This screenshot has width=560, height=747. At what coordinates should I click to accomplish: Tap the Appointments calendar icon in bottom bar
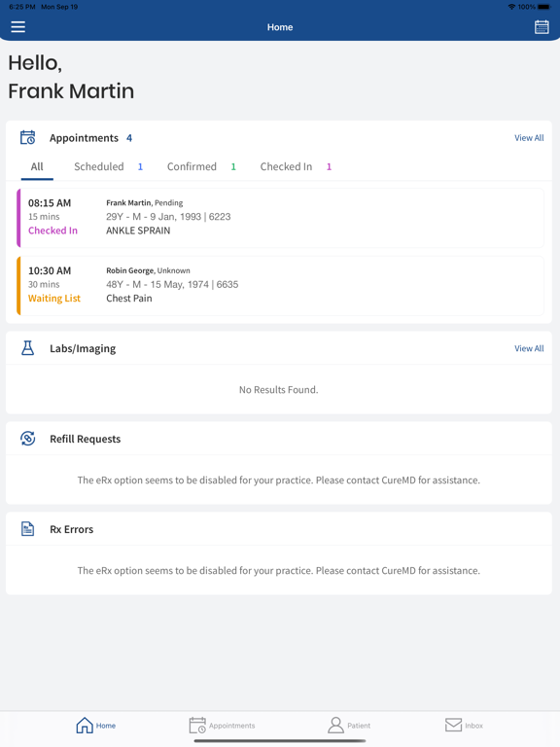click(x=197, y=725)
